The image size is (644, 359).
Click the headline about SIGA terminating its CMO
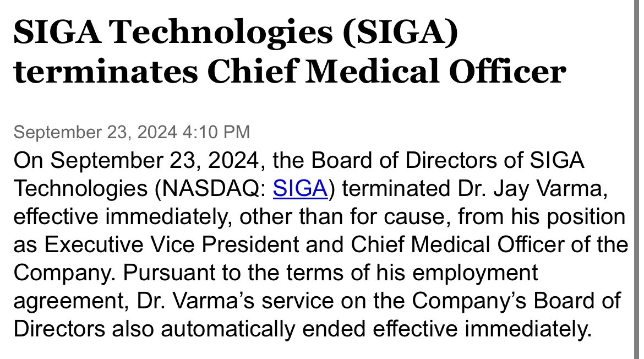coord(289,53)
